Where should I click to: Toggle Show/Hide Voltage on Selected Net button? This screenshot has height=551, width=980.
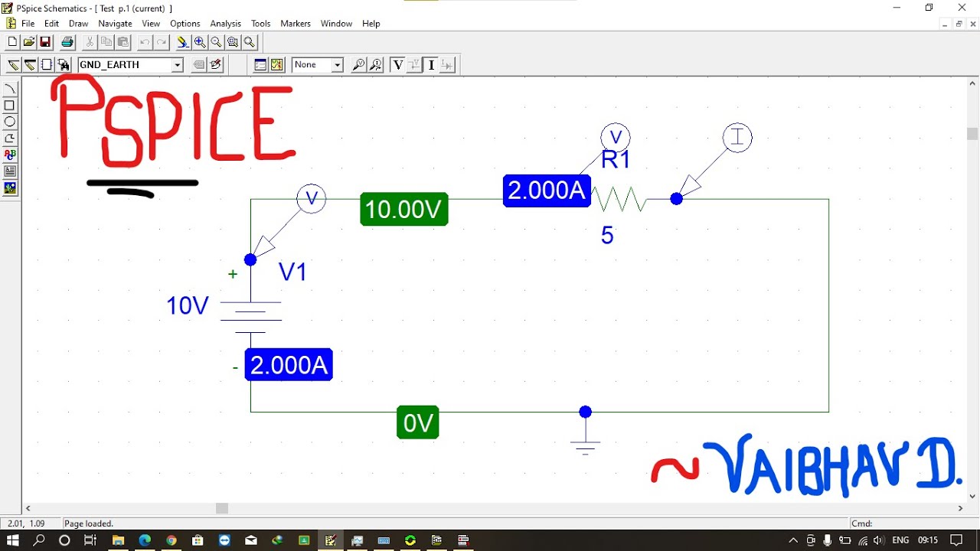point(414,65)
